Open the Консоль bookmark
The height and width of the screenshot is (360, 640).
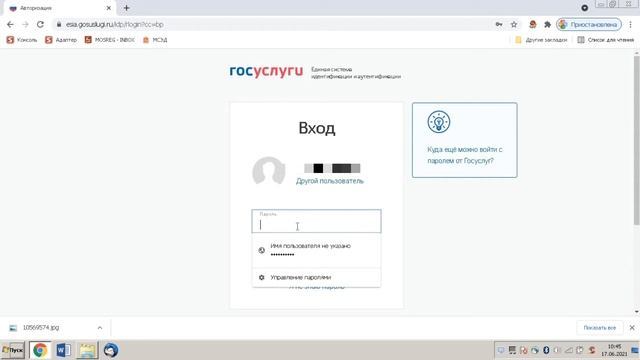coord(22,40)
